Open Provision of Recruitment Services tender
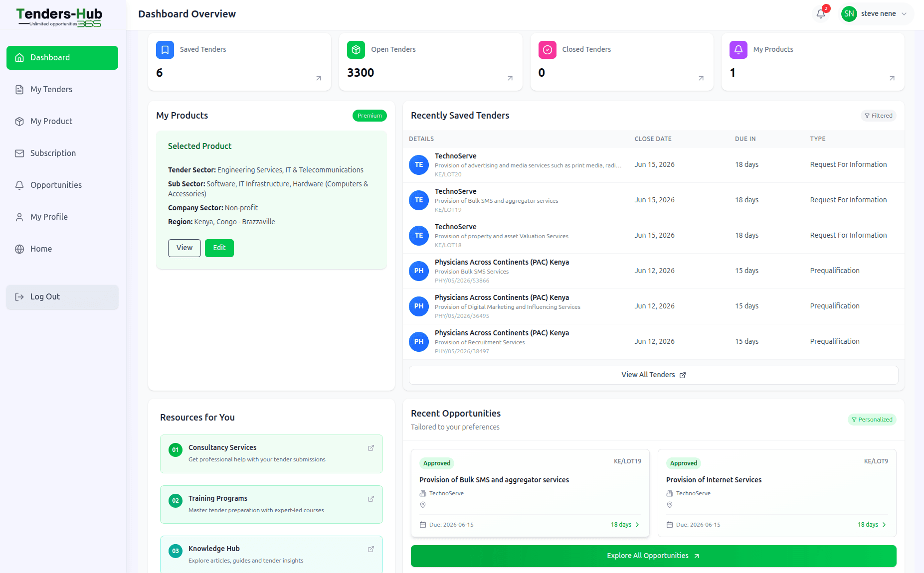The width and height of the screenshot is (924, 573). 654,342
